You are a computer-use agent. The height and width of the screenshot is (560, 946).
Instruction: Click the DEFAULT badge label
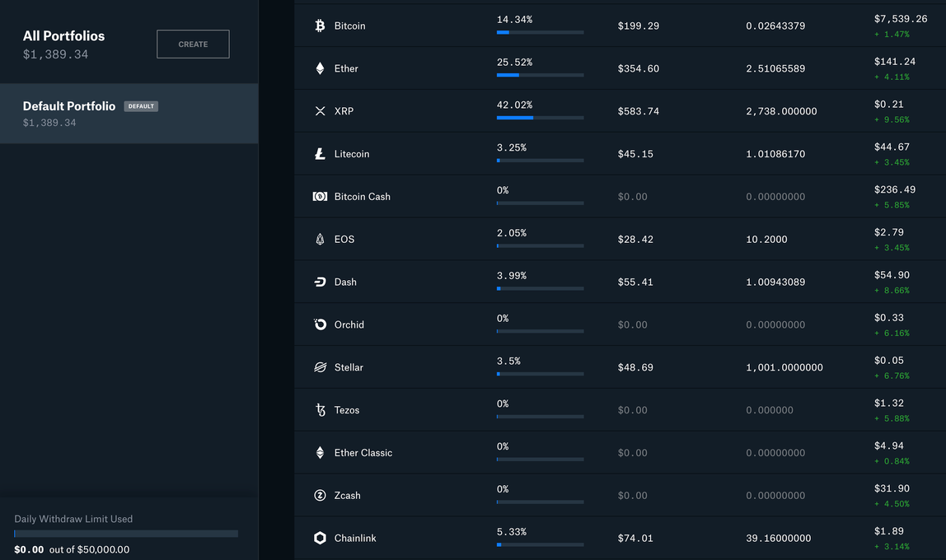tap(141, 106)
